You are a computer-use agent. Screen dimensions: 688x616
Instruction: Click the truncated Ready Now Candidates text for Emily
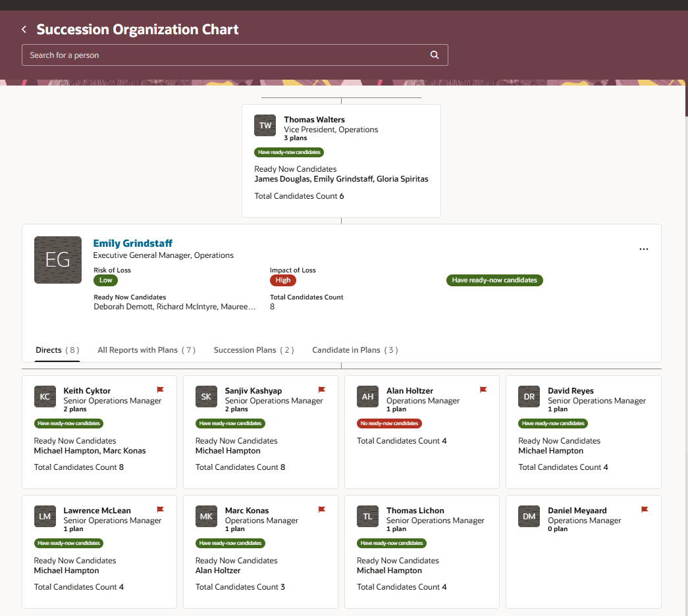174,306
